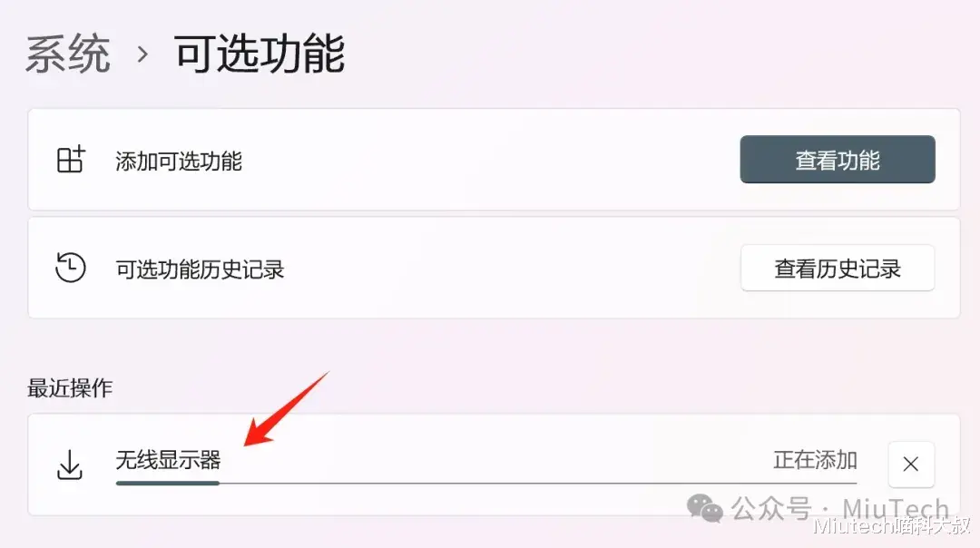The image size is (980, 548).
Task: Click the red annotation arrow
Action: click(286, 409)
